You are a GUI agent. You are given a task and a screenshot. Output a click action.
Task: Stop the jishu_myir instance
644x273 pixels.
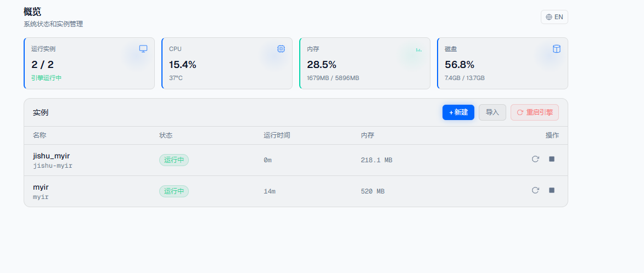click(552, 159)
